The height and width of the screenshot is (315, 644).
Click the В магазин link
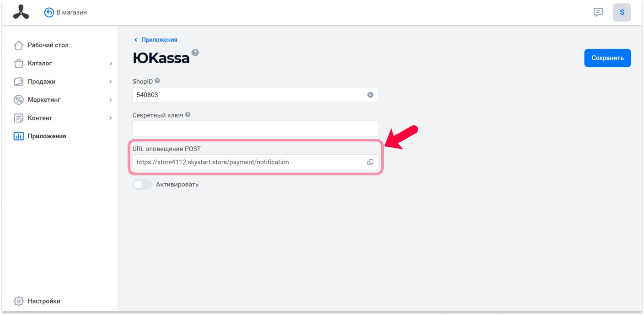71,12
